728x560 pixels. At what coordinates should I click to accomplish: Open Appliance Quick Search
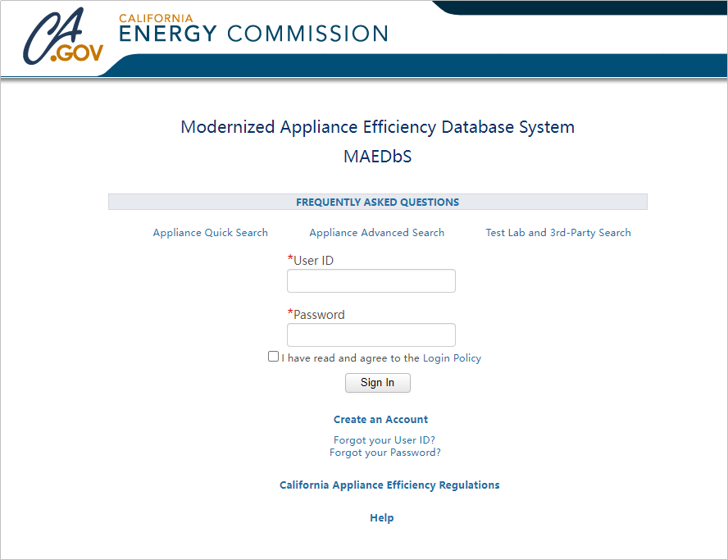(x=210, y=233)
